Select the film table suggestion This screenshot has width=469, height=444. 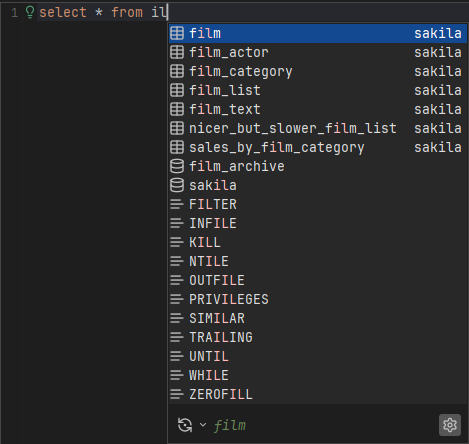click(318, 33)
